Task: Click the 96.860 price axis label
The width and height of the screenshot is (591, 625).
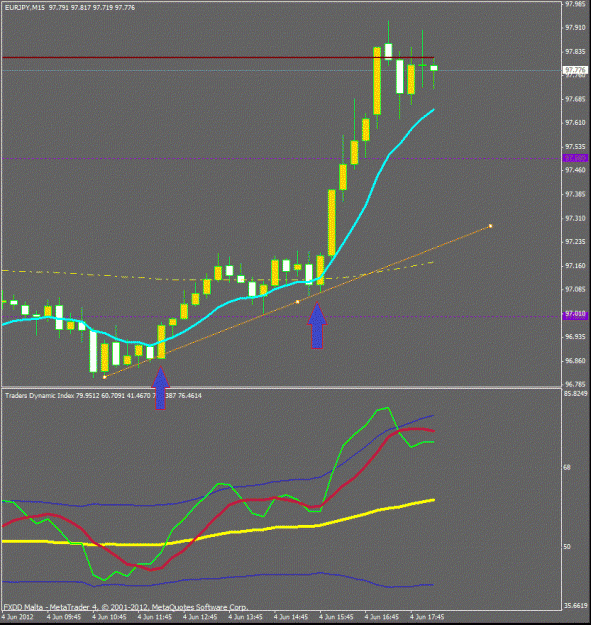Action: 575,360
